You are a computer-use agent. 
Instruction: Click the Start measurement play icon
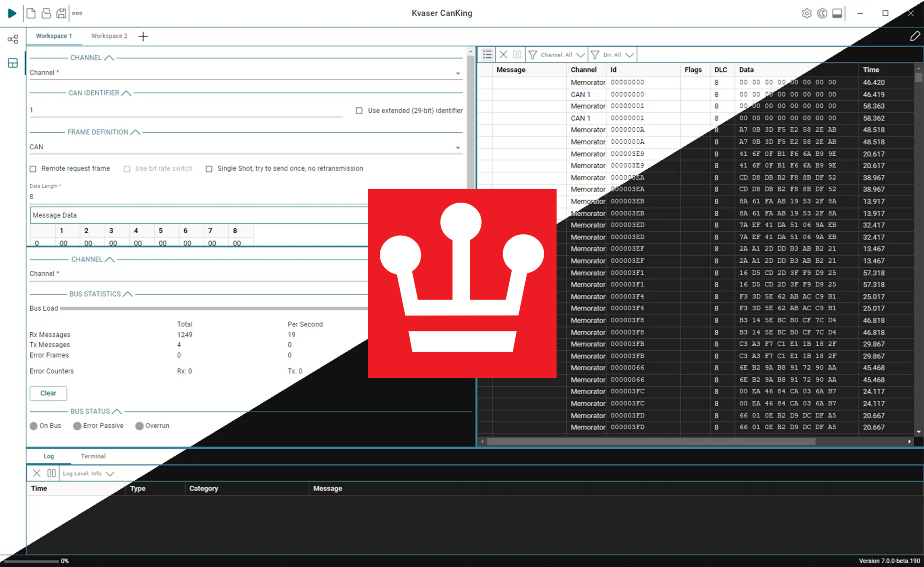tap(12, 13)
